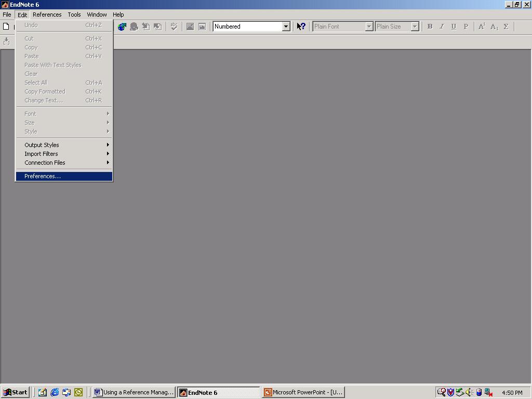Choose Copy Formatted from the Edit menu
Image resolution: width=532 pixels, height=399 pixels.
pyautogui.click(x=64, y=91)
